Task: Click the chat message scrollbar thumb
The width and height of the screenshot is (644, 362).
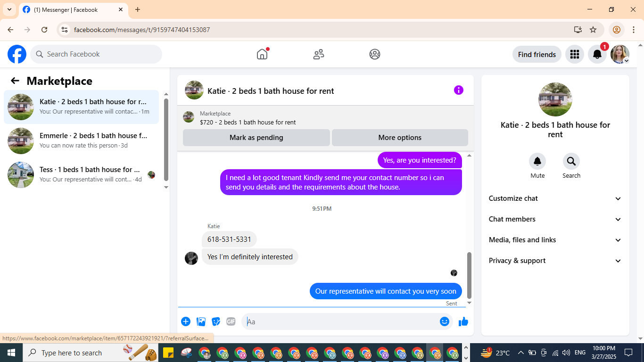Action: (x=469, y=276)
